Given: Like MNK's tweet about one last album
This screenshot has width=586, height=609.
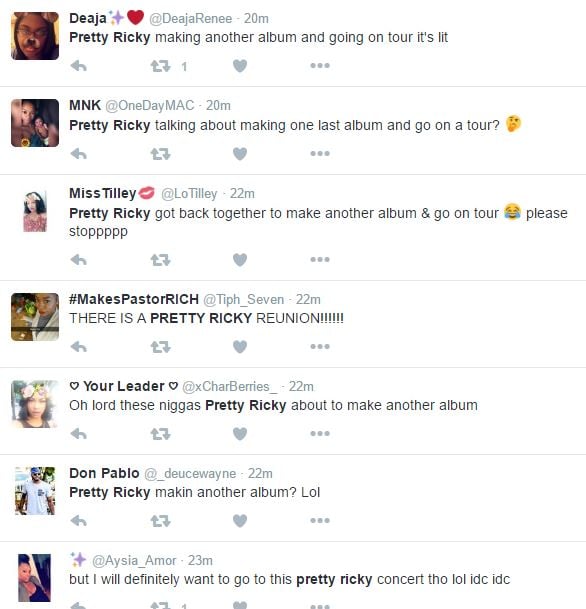Looking at the screenshot, I should point(240,154).
